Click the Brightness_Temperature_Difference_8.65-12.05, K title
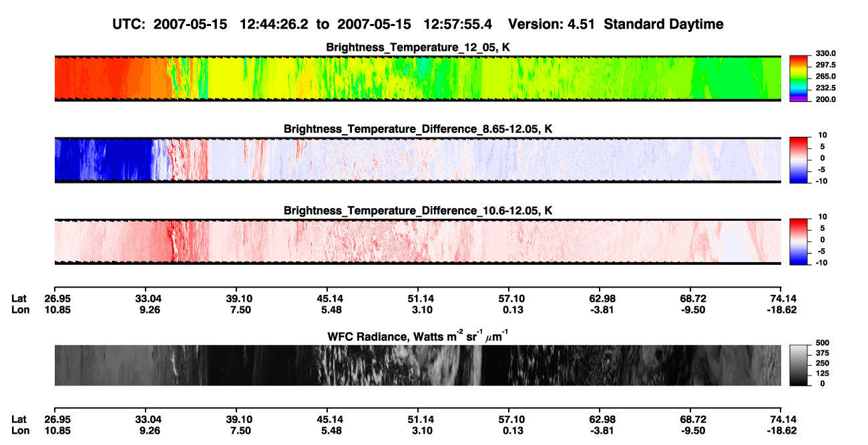868x445 pixels. coord(418,129)
